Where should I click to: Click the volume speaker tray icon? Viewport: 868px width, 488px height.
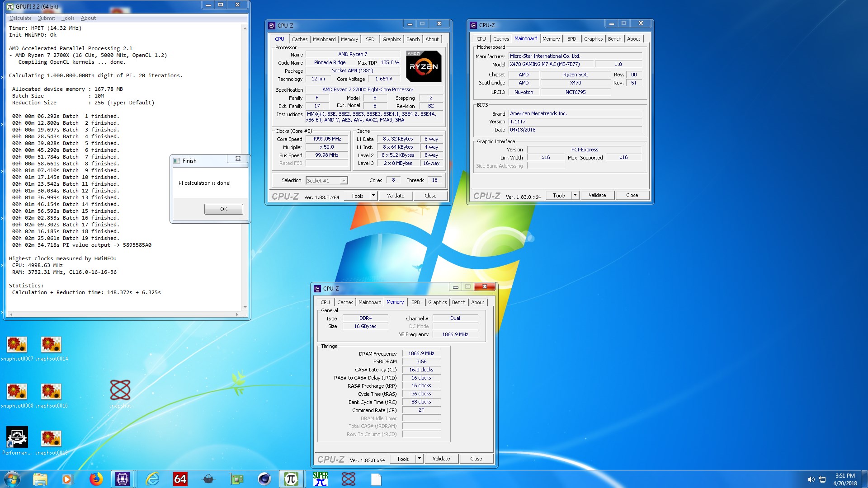(811, 479)
